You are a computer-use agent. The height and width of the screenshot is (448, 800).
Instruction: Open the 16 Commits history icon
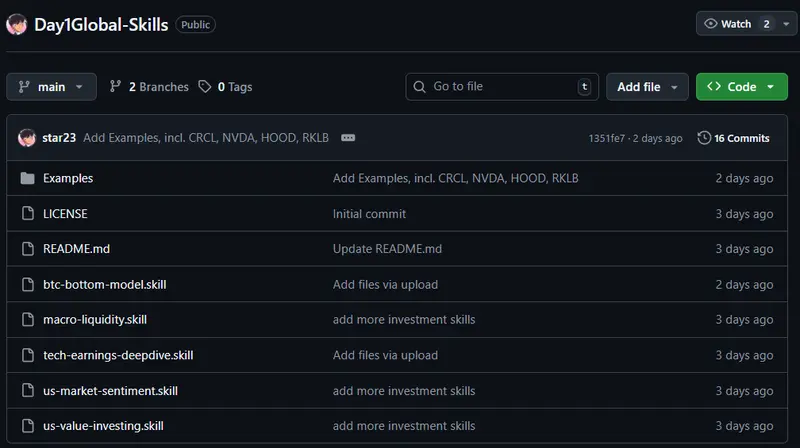click(x=704, y=138)
